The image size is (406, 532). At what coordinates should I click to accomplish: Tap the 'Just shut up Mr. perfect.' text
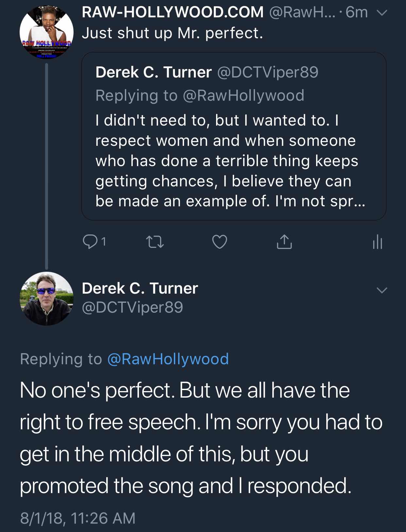pos(172,33)
